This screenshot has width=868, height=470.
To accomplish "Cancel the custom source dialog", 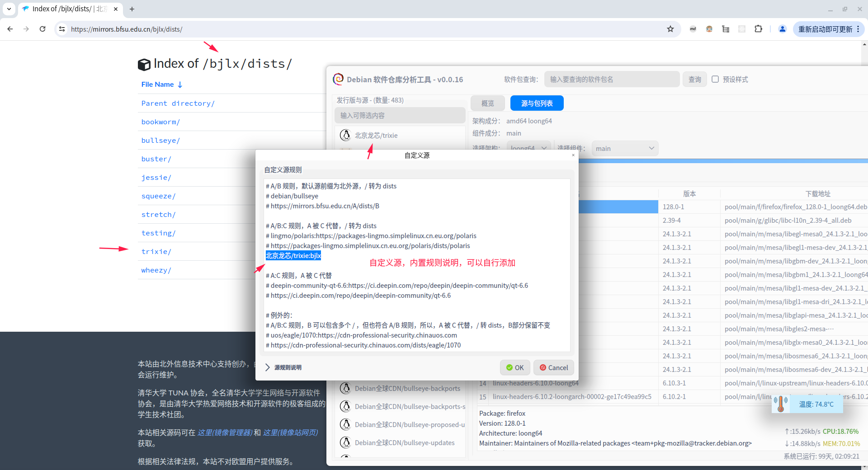I will pos(554,367).
